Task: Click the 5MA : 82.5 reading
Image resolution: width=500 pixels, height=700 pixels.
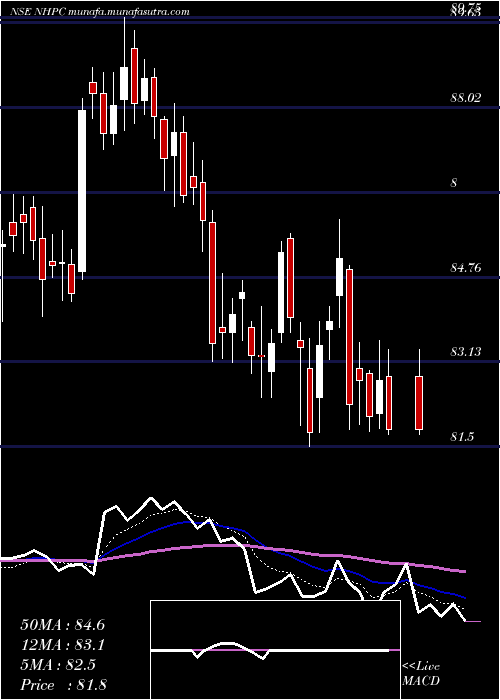Action: click(58, 665)
